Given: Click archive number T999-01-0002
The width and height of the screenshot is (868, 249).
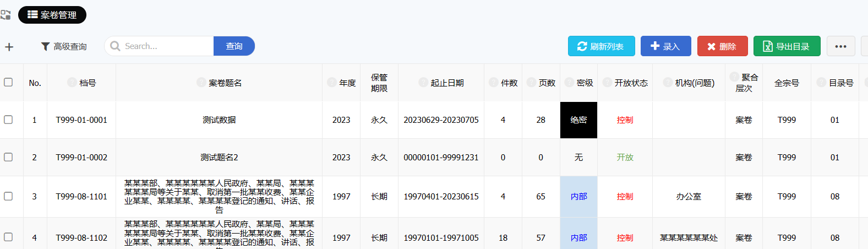Looking at the screenshot, I should tap(81, 157).
